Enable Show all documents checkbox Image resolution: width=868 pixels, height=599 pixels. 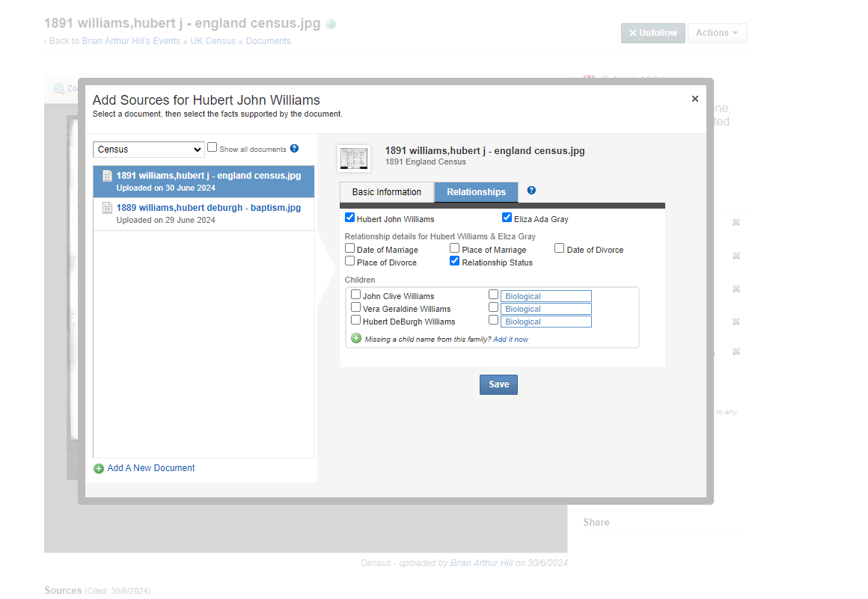(213, 148)
